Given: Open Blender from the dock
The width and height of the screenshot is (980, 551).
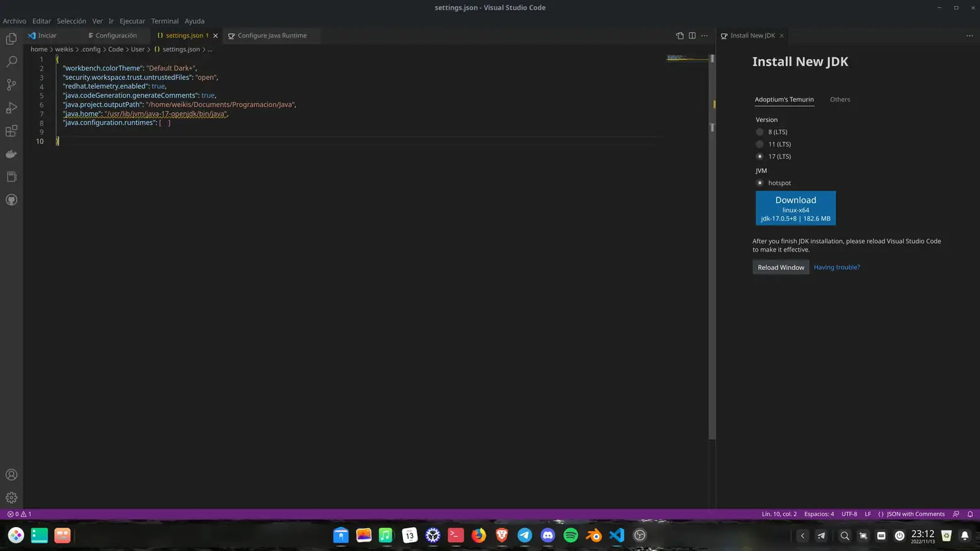Looking at the screenshot, I should click(x=593, y=535).
